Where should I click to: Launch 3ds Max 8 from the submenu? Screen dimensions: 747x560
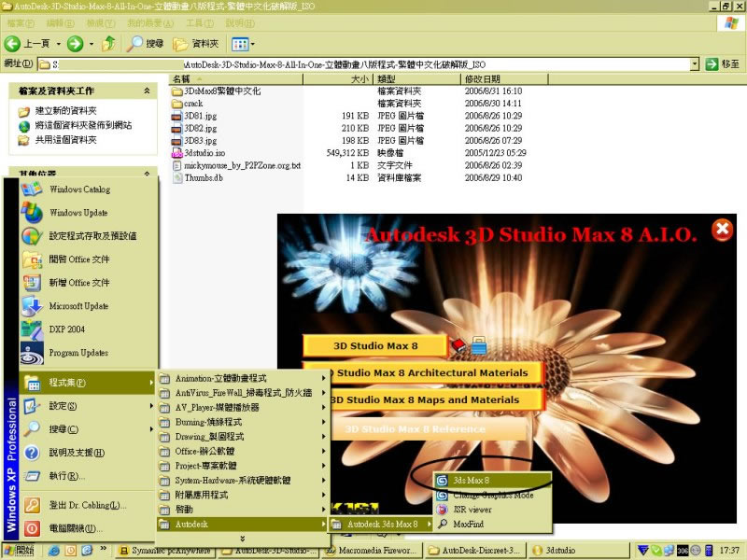point(493,481)
